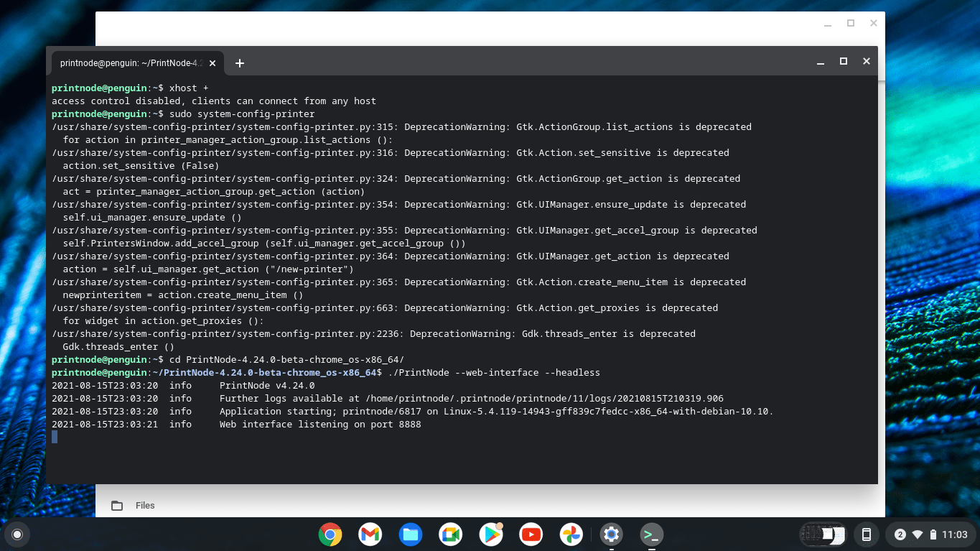Open the notification count badge showing 2

pyautogui.click(x=900, y=534)
